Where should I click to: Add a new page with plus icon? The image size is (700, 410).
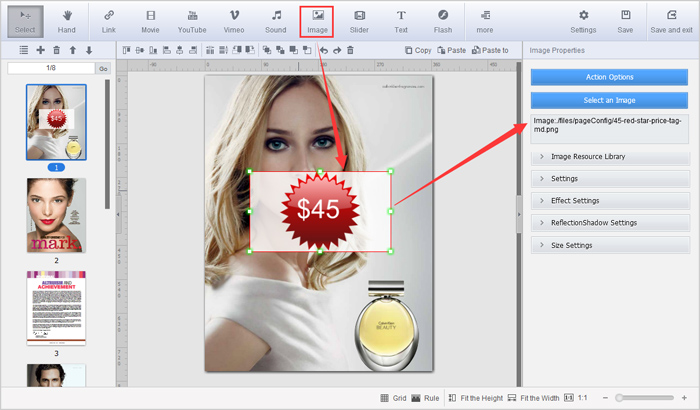pos(40,50)
